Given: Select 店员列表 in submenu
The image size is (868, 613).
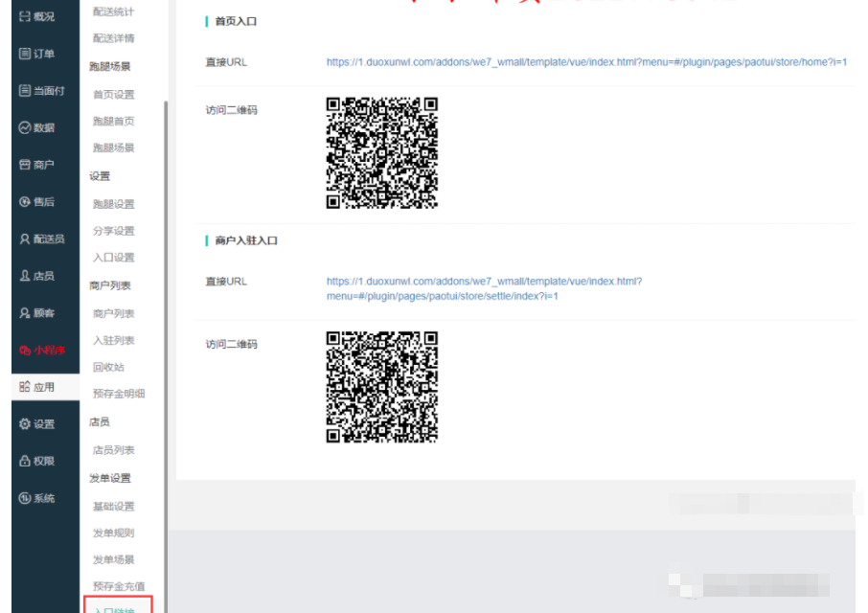Looking at the screenshot, I should pos(113,450).
